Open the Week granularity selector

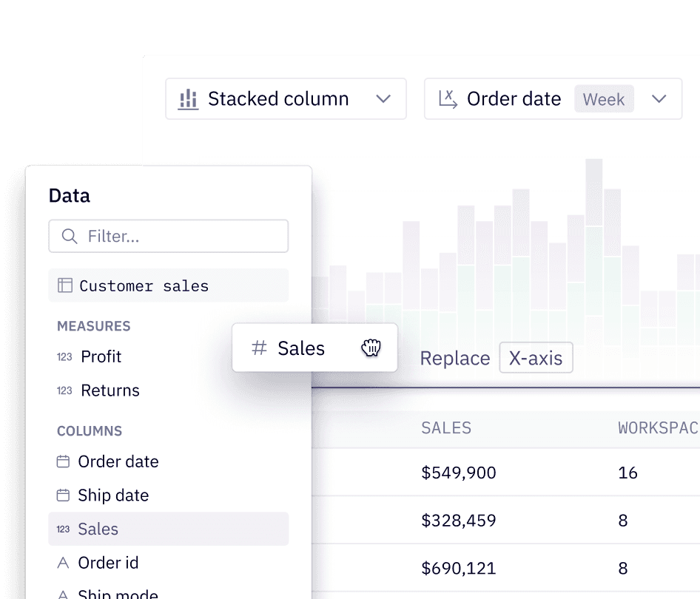pyautogui.click(x=604, y=99)
